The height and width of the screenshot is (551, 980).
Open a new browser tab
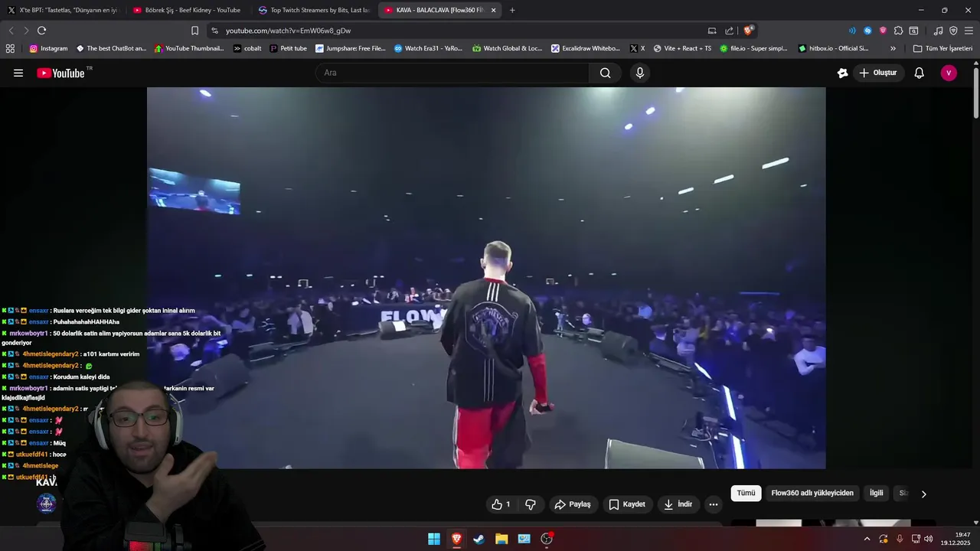tap(512, 10)
